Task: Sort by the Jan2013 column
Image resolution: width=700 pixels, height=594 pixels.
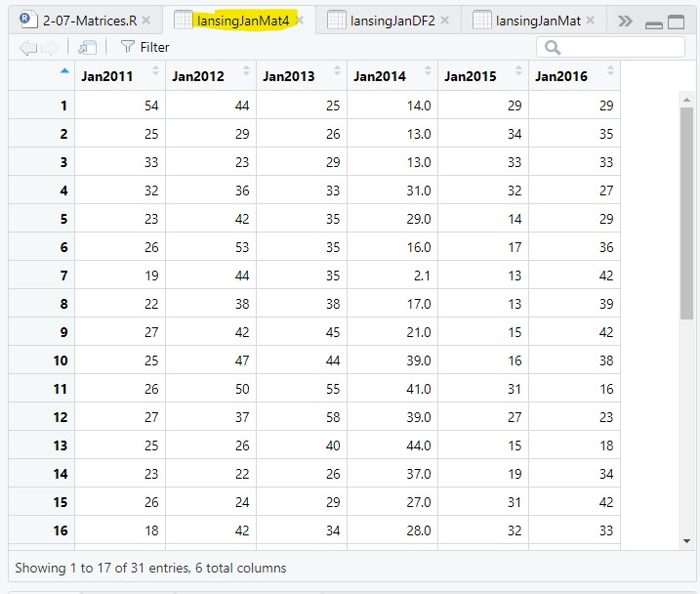Action: pos(302,76)
